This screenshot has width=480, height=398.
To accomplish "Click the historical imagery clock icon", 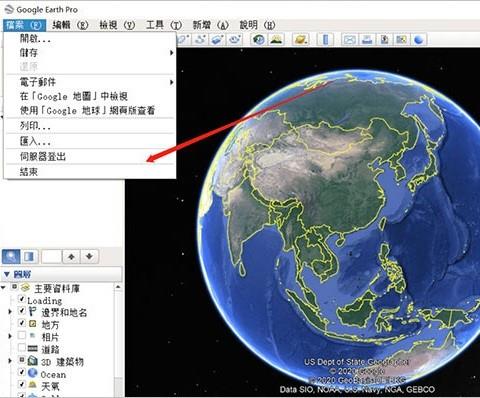I will pyautogui.click(x=259, y=40).
